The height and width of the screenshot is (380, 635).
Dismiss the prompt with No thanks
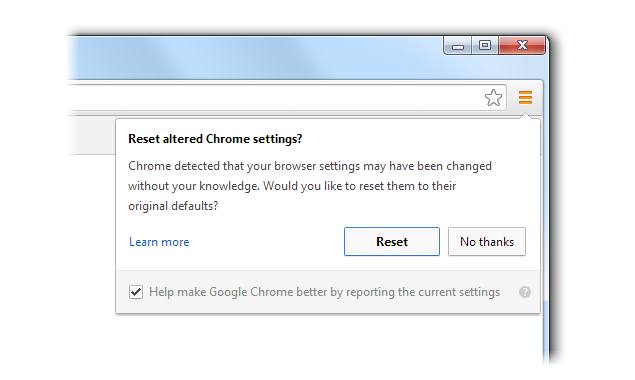(487, 241)
